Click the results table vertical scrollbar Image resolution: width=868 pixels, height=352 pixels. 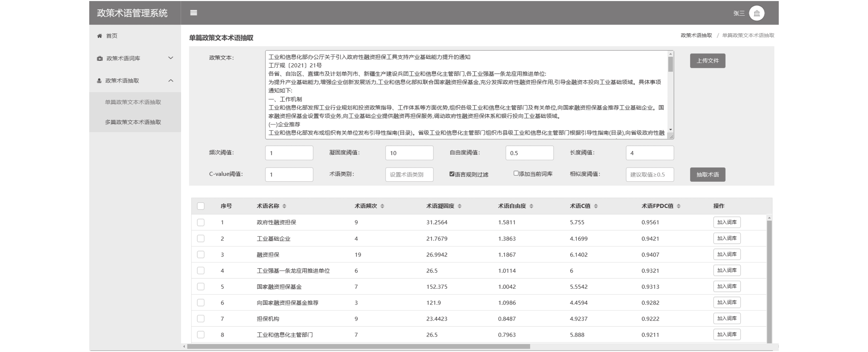click(769, 281)
